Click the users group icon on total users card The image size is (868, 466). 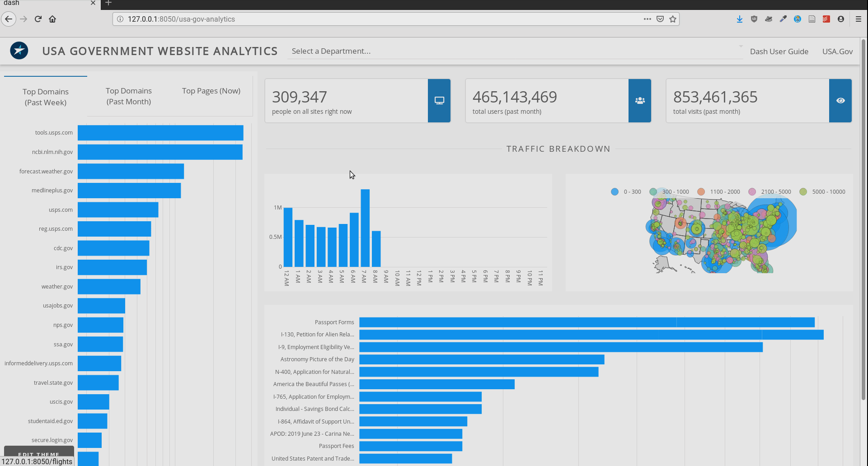coord(640,101)
